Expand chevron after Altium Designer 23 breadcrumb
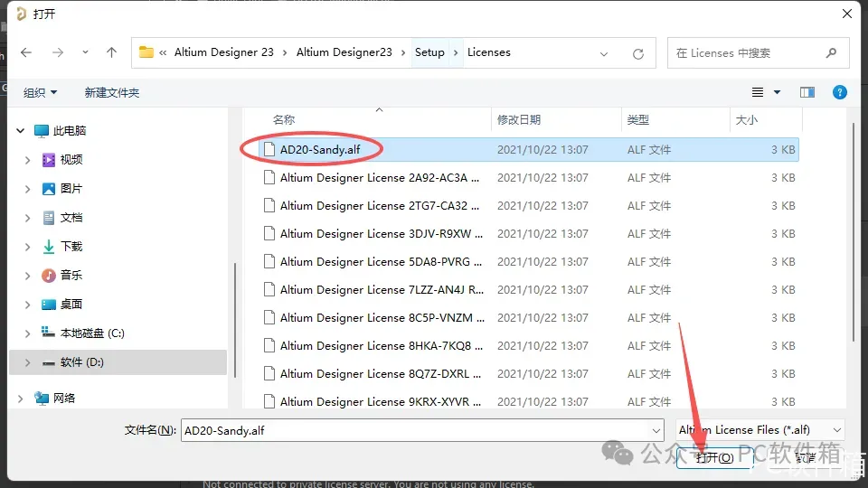This screenshot has width=868, height=488. click(x=285, y=52)
